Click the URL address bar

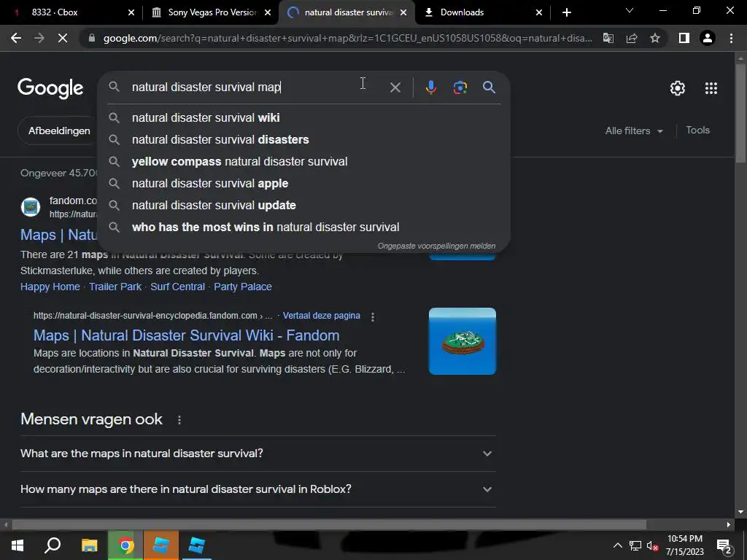348,38
